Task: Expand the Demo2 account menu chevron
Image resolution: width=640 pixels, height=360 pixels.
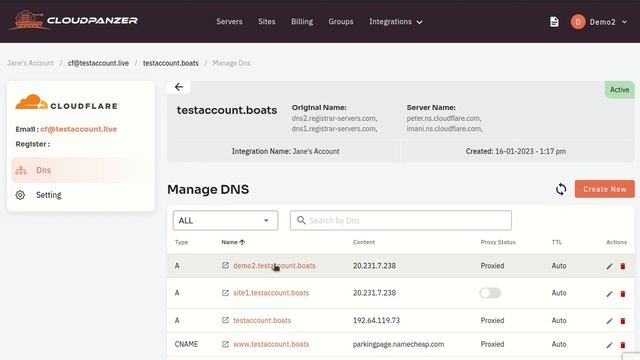Action: 624,22
